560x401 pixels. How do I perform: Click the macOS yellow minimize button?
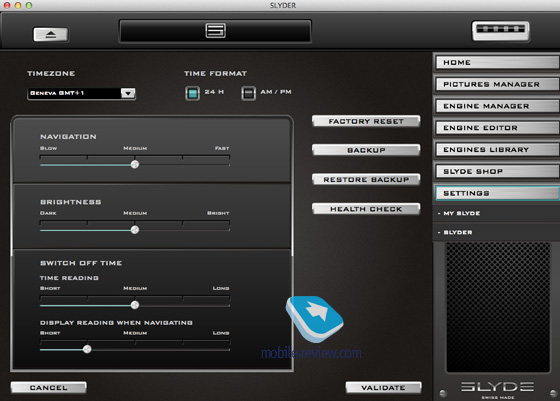pos(18,5)
